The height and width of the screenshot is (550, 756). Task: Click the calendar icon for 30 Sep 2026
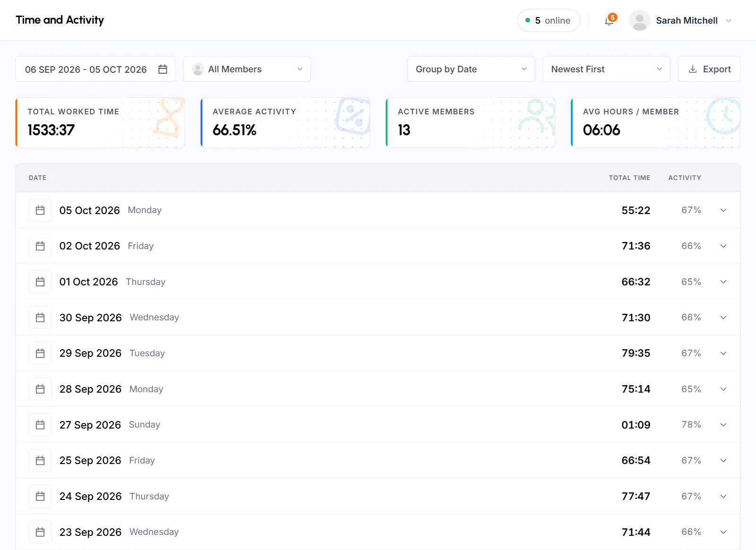(40, 318)
